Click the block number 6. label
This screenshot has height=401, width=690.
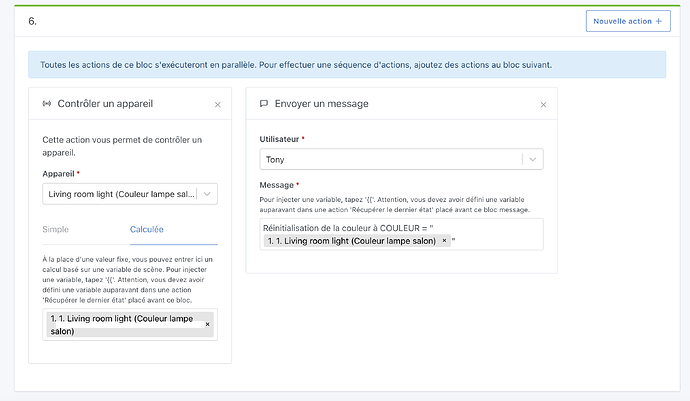pos(33,21)
